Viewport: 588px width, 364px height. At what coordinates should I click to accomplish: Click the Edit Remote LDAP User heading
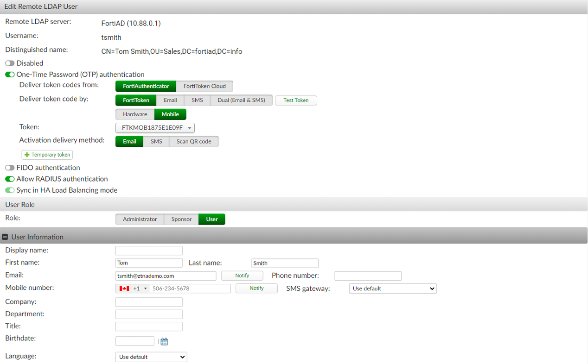[x=41, y=6]
